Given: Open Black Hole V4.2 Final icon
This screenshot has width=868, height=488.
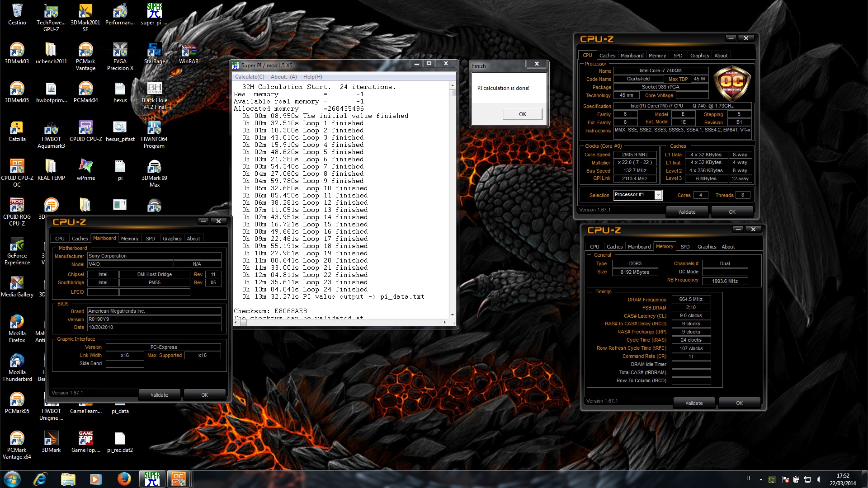Looking at the screenshot, I should [x=154, y=96].
